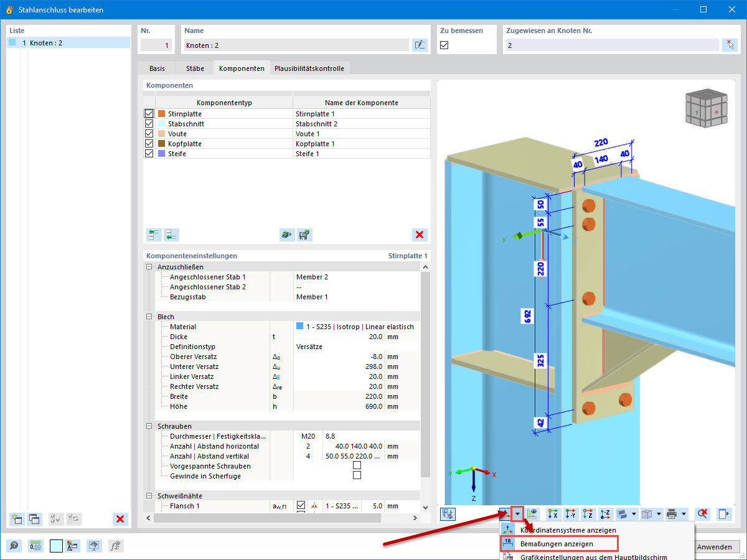Copy the selected connection in Liste panel
This screenshot has width=747, height=560.
point(34,518)
